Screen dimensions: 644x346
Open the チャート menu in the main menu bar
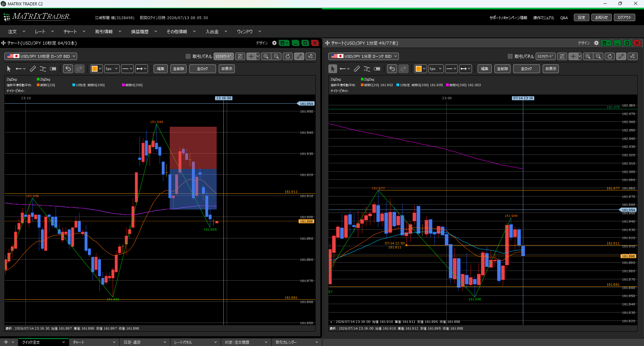(74, 32)
